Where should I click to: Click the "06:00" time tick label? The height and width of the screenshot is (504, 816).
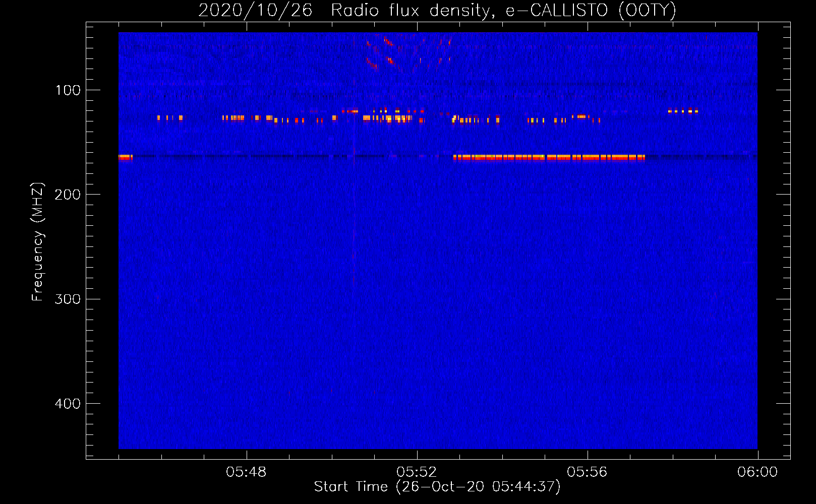click(757, 472)
